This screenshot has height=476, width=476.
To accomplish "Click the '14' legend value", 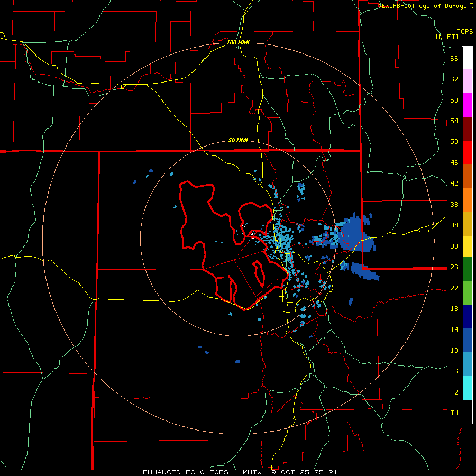I will (x=454, y=329).
